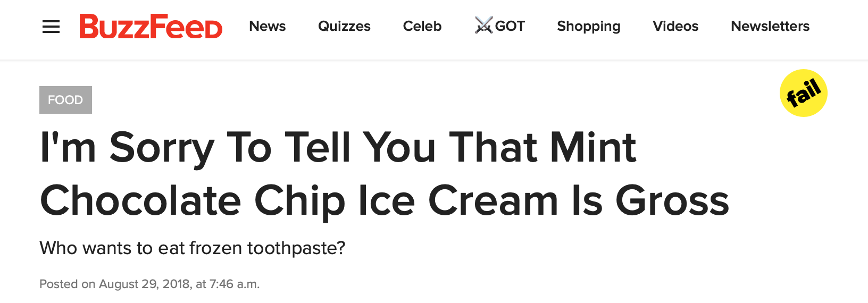Click the yellow fail badge
The height and width of the screenshot is (303, 868).
[x=803, y=93]
